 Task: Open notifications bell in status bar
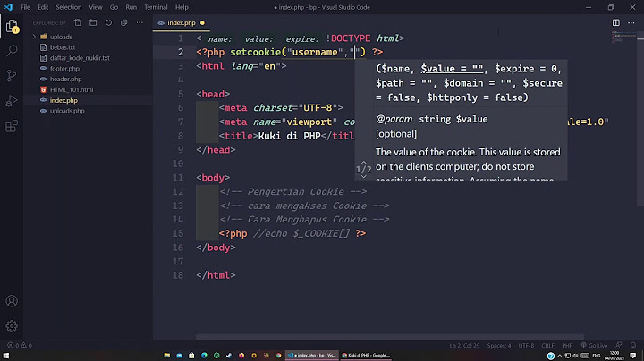[x=633, y=346]
